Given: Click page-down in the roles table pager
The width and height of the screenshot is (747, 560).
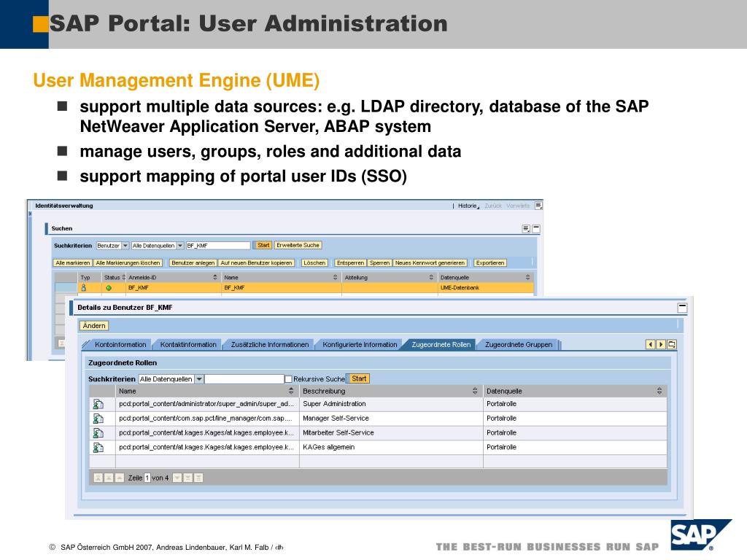Looking at the screenshot, I should tap(188, 478).
